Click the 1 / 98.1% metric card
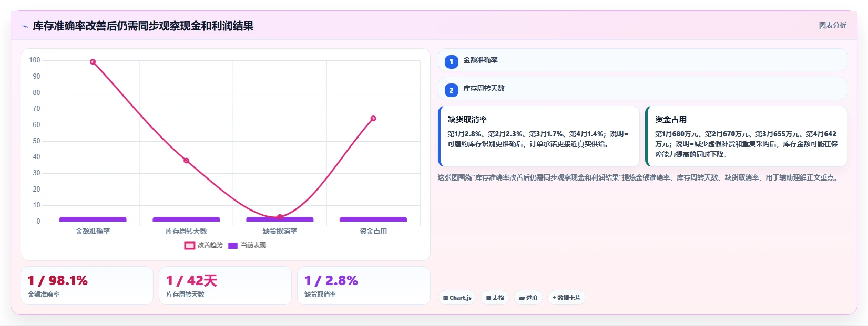The height and width of the screenshot is (326, 868). point(87,286)
